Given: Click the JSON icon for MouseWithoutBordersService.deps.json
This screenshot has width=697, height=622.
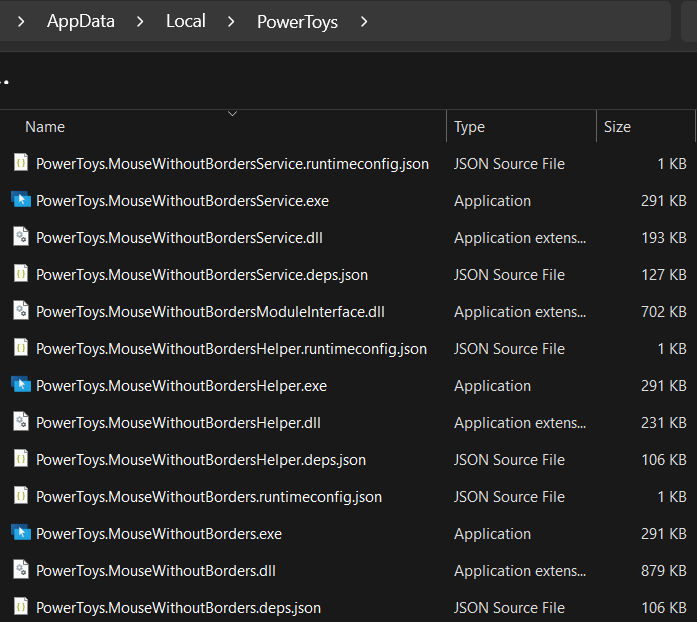Looking at the screenshot, I should pyautogui.click(x=21, y=274).
